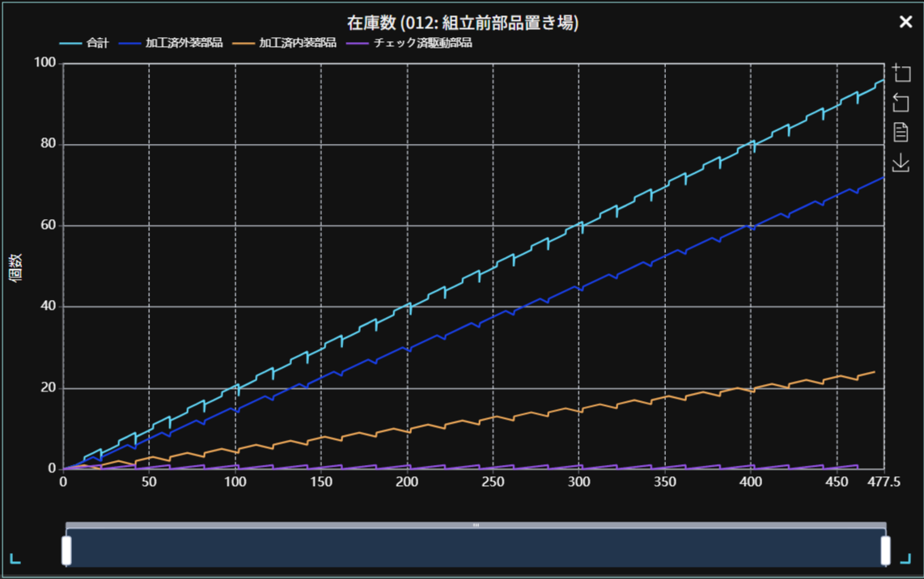Click inside the zoom slider's selected range
The height and width of the screenshot is (579, 924).
pyautogui.click(x=476, y=548)
